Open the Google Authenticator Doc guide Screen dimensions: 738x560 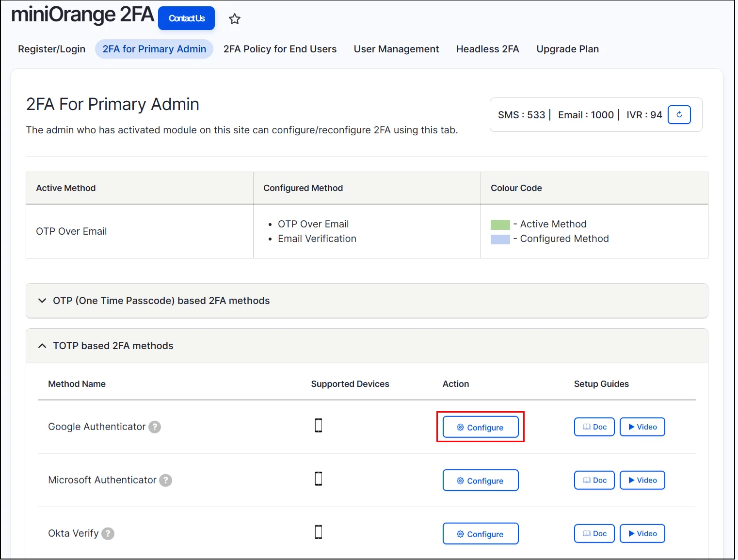click(x=594, y=427)
